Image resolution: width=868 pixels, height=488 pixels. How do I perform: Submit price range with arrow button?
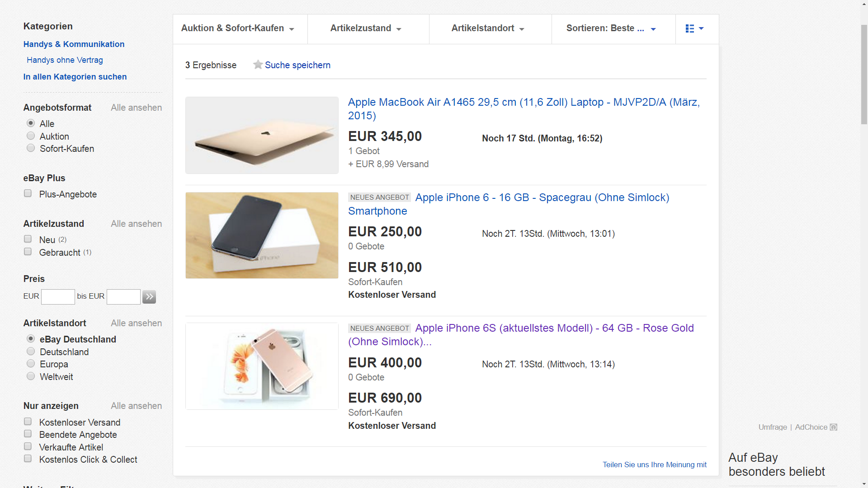149,297
